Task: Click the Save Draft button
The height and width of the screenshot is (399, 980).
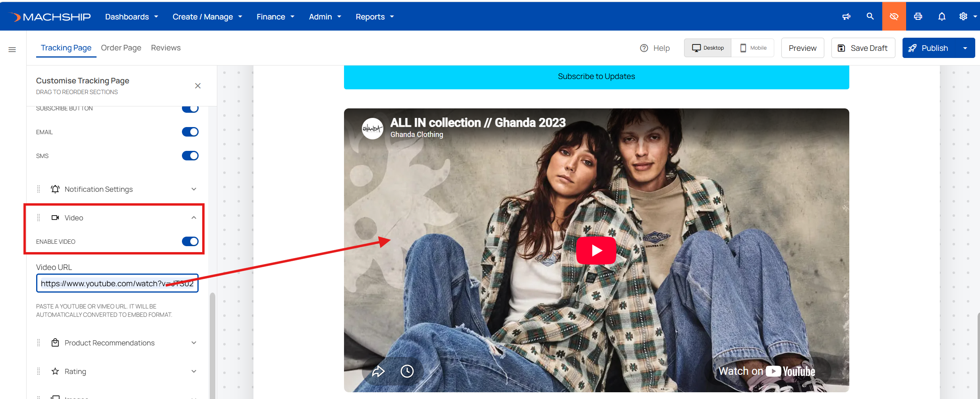Action: point(863,48)
